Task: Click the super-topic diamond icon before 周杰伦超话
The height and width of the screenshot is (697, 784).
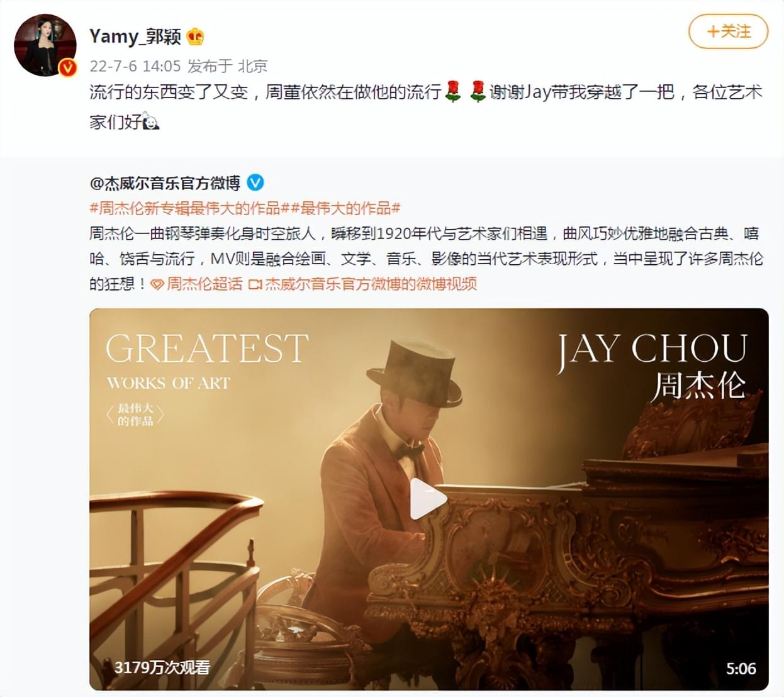Action: point(157,284)
